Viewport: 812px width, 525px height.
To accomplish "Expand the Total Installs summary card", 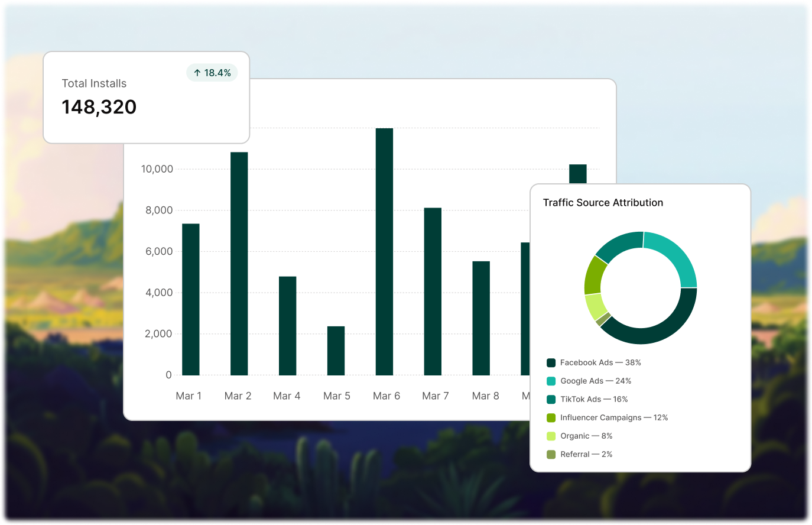I will coord(146,98).
